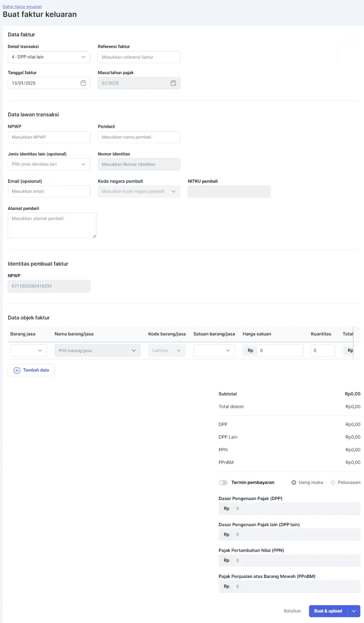Click the Subtotal label
This screenshot has height=623, width=364.
228,394
